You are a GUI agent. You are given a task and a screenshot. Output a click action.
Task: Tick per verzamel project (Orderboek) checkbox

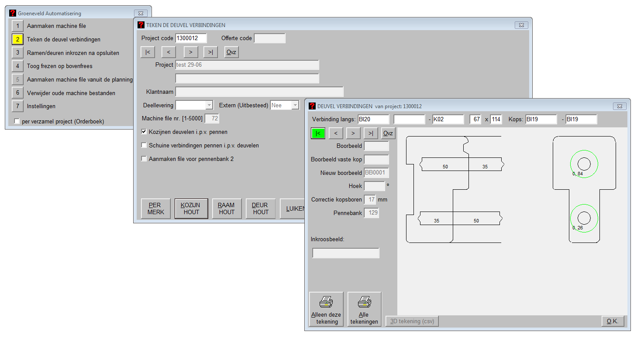17,121
